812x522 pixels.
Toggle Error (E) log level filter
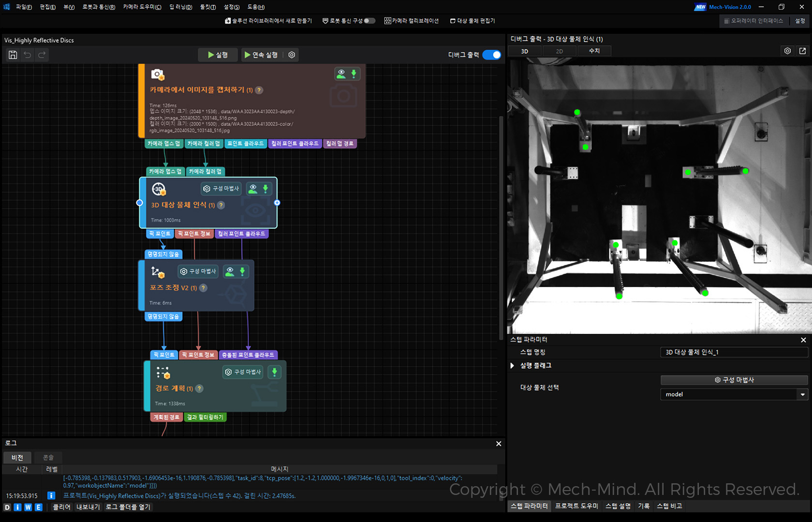click(x=39, y=507)
